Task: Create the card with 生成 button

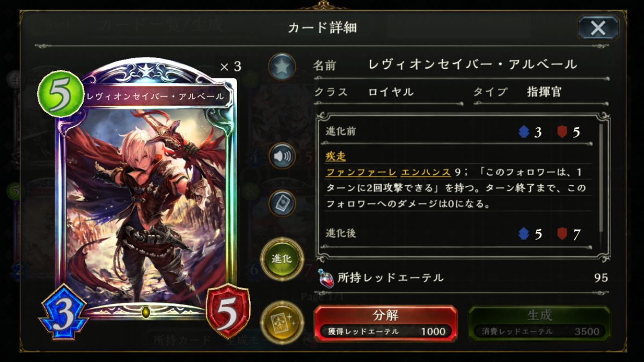Action: tap(539, 323)
